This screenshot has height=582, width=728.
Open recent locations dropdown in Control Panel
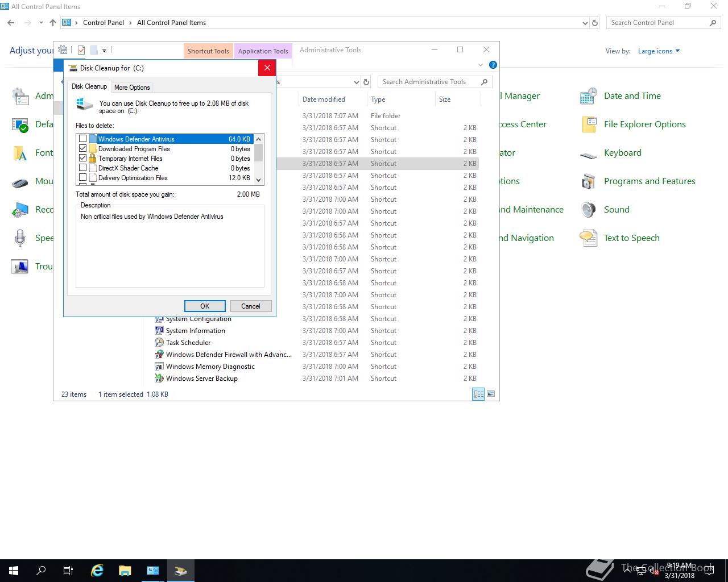tap(41, 23)
